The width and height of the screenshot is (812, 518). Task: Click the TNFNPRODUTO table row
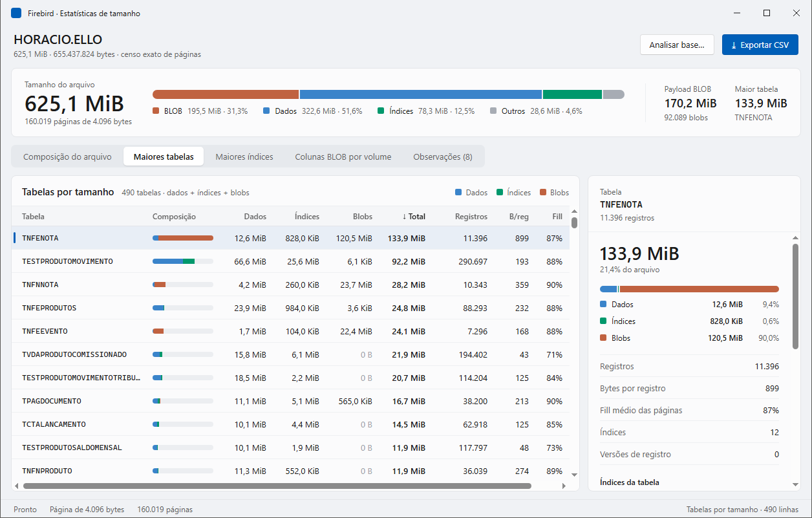(x=291, y=471)
